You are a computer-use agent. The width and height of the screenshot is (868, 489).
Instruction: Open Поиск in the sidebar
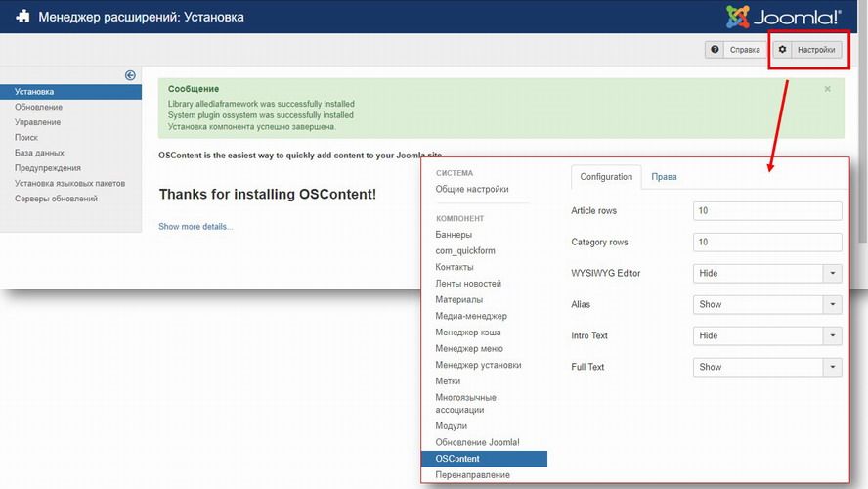point(26,137)
